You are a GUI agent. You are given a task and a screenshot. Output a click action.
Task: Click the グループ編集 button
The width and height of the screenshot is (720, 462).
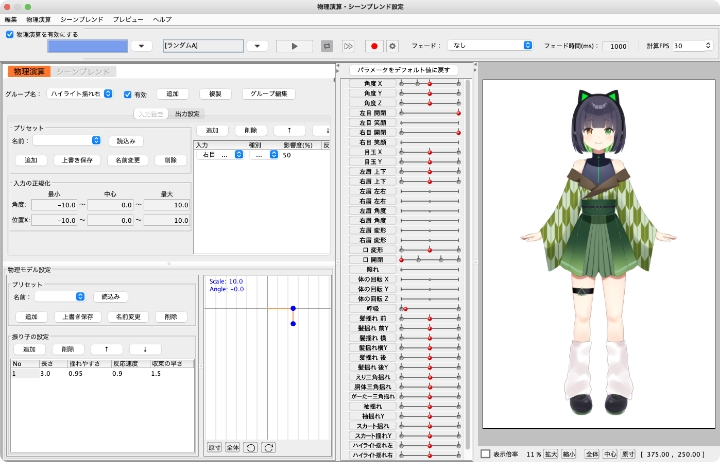[x=267, y=94]
